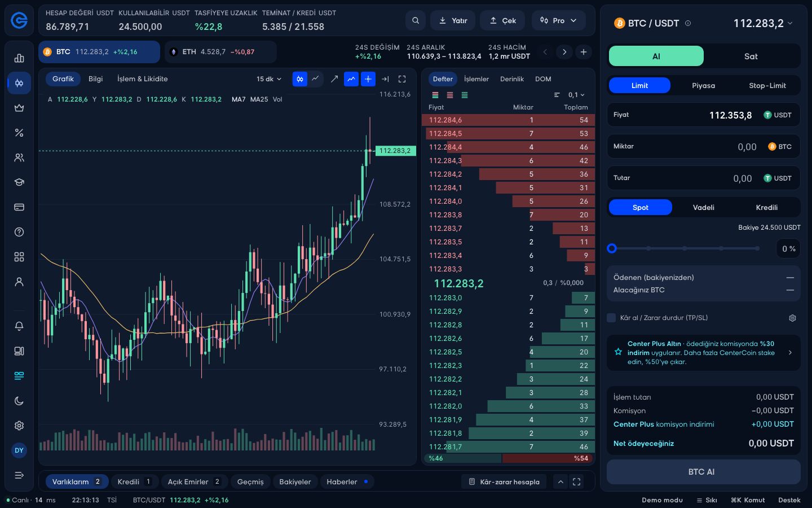
Task: Open TP/SL settings gear icon
Action: pyautogui.click(x=792, y=318)
